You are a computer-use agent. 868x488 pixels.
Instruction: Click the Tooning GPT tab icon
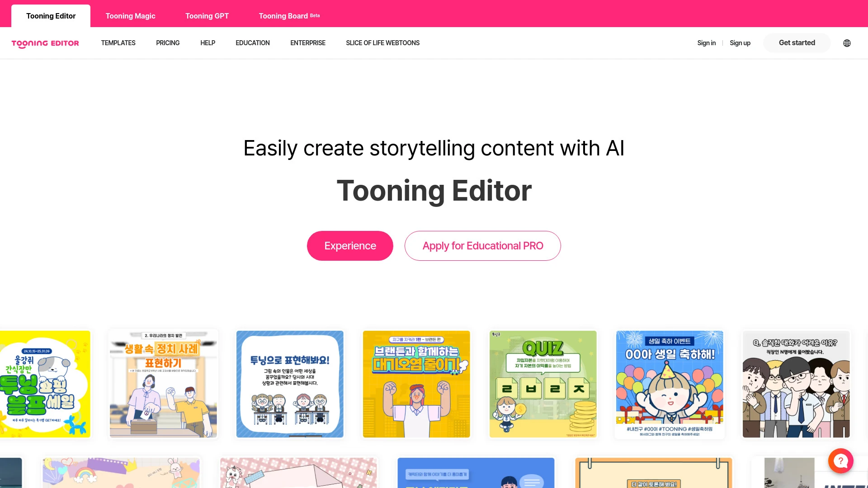tap(207, 15)
